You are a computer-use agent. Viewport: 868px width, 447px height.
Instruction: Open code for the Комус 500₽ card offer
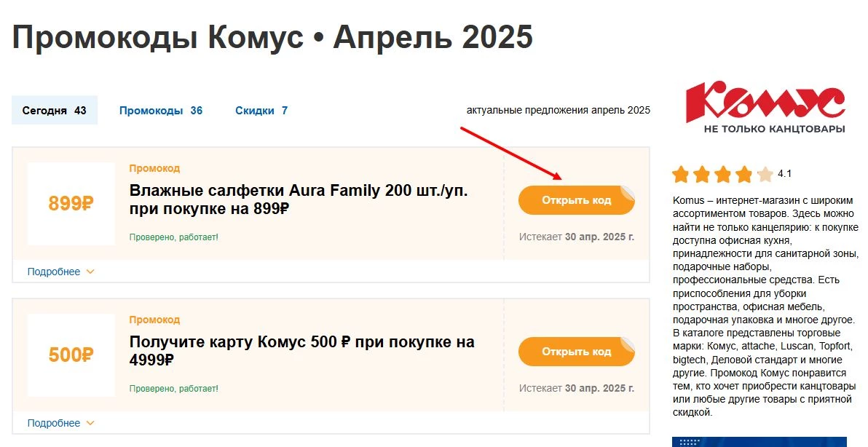coord(576,351)
